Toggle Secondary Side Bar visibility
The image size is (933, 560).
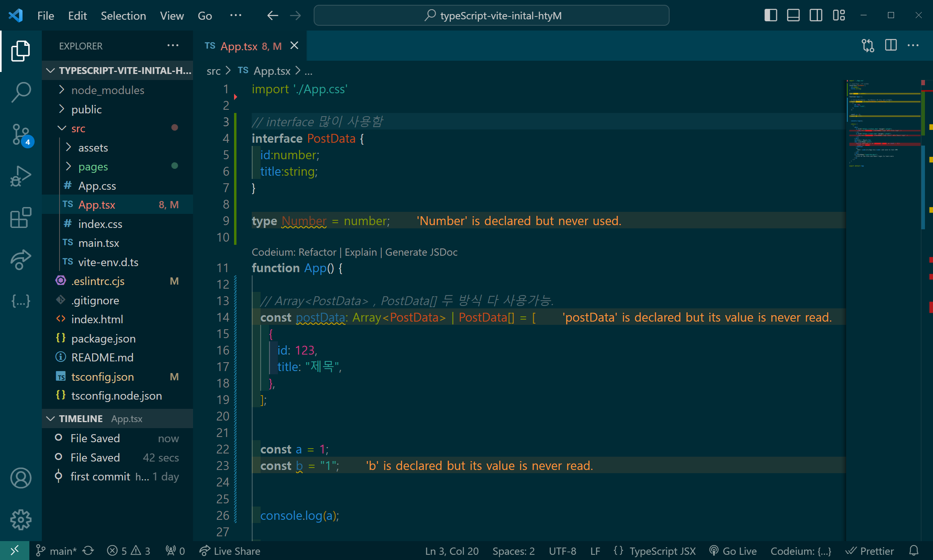click(x=816, y=15)
